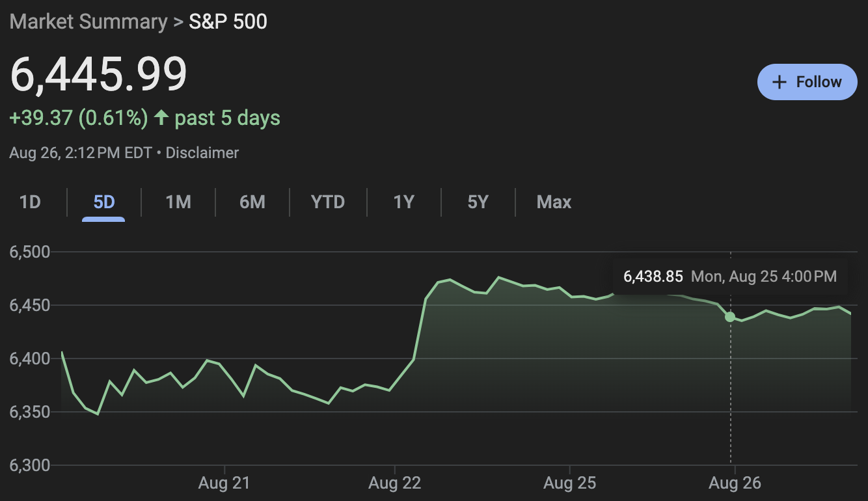This screenshot has width=868, height=501.
Task: Open the YTD range tab
Action: pyautogui.click(x=328, y=202)
